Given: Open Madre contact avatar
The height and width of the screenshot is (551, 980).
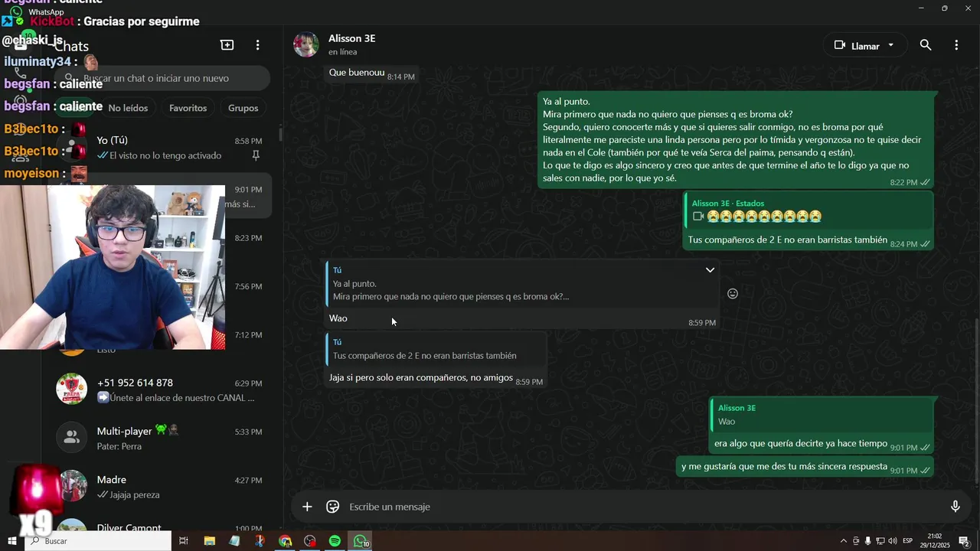Looking at the screenshot, I should 72,486.
